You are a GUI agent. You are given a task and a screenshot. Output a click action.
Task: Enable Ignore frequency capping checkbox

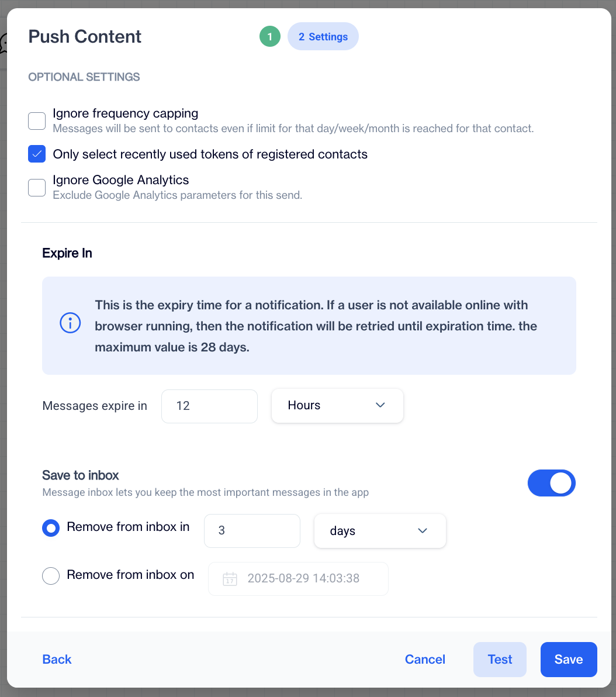pos(37,121)
